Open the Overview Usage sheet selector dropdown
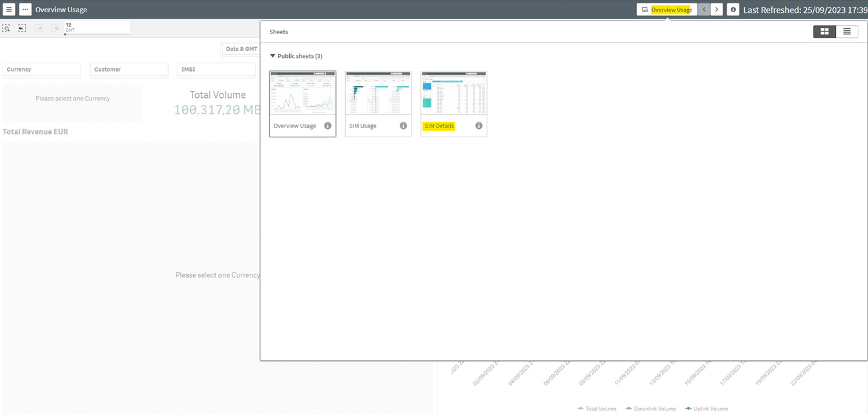 [x=666, y=10]
